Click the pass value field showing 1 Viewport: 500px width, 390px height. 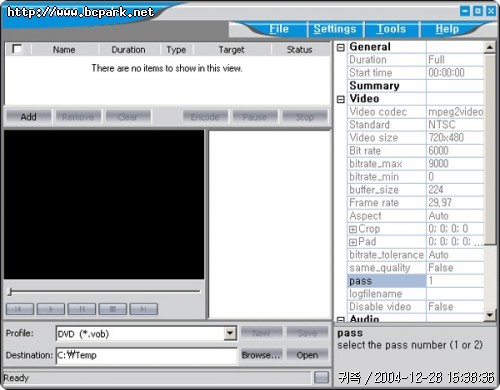pos(455,281)
